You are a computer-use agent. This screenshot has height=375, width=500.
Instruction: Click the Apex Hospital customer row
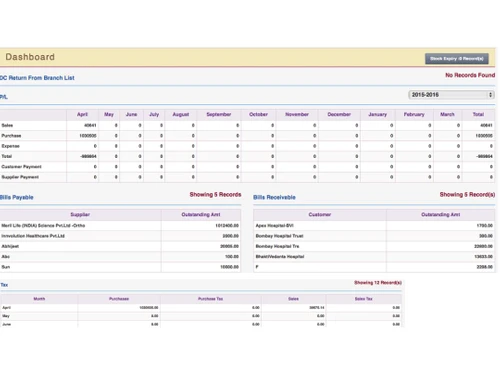(374, 226)
